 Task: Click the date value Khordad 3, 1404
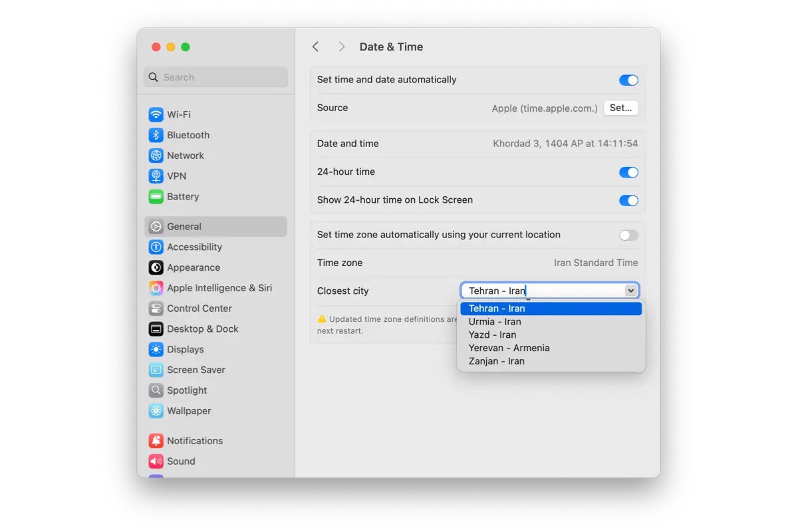(x=565, y=144)
